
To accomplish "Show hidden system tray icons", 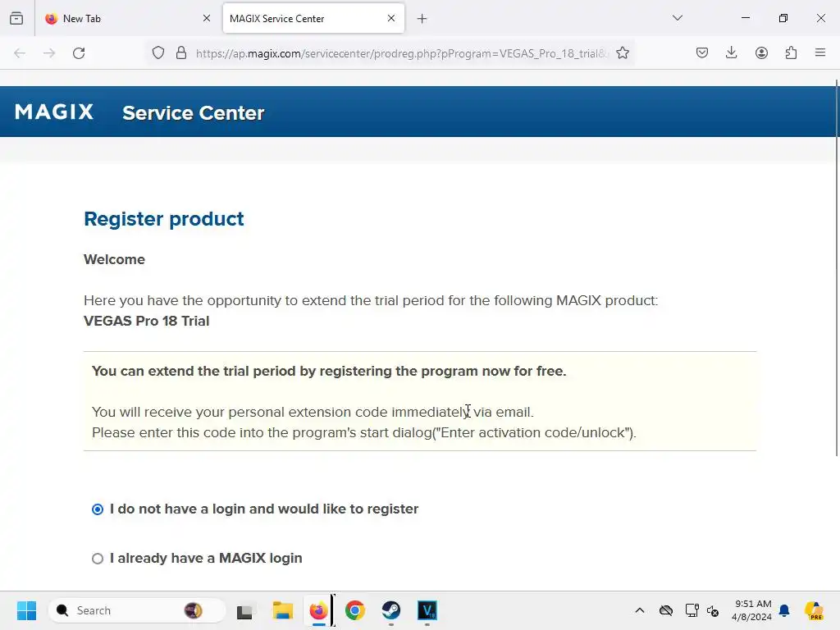I will pyautogui.click(x=640, y=610).
